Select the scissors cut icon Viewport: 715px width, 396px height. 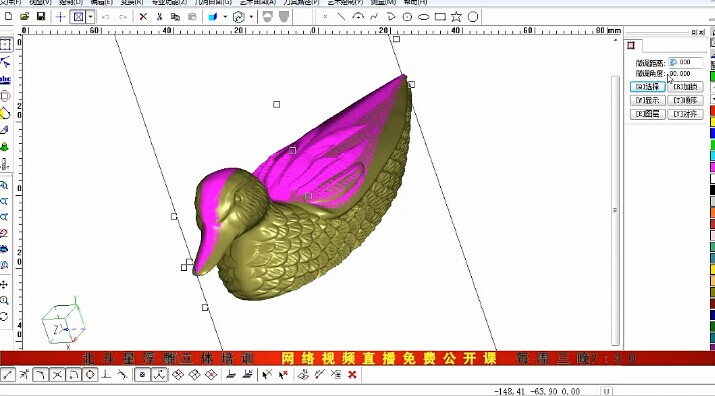coord(159,17)
